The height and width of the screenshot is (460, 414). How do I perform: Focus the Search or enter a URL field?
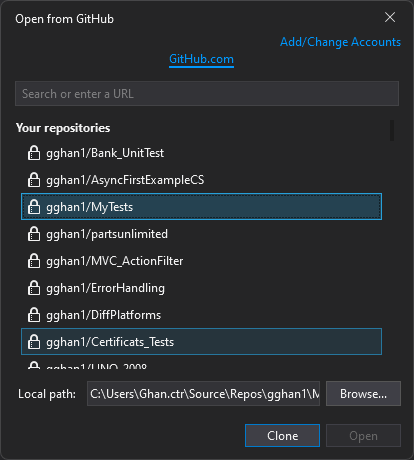tap(207, 94)
